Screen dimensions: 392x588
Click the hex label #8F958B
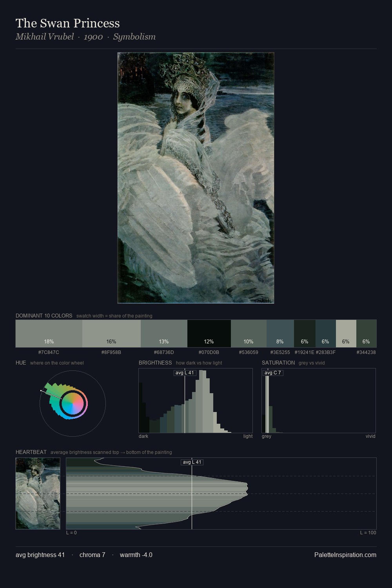[x=111, y=352]
